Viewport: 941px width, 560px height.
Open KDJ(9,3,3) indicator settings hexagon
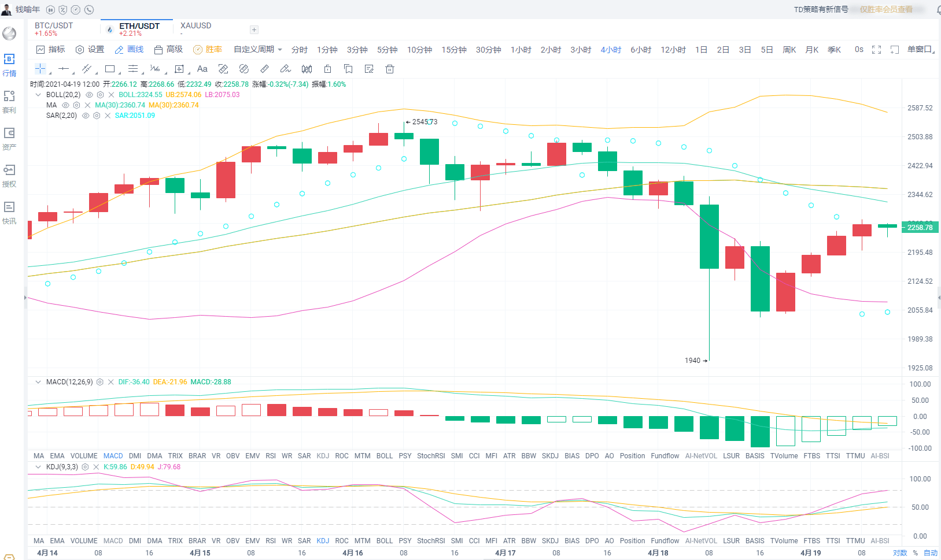point(85,467)
